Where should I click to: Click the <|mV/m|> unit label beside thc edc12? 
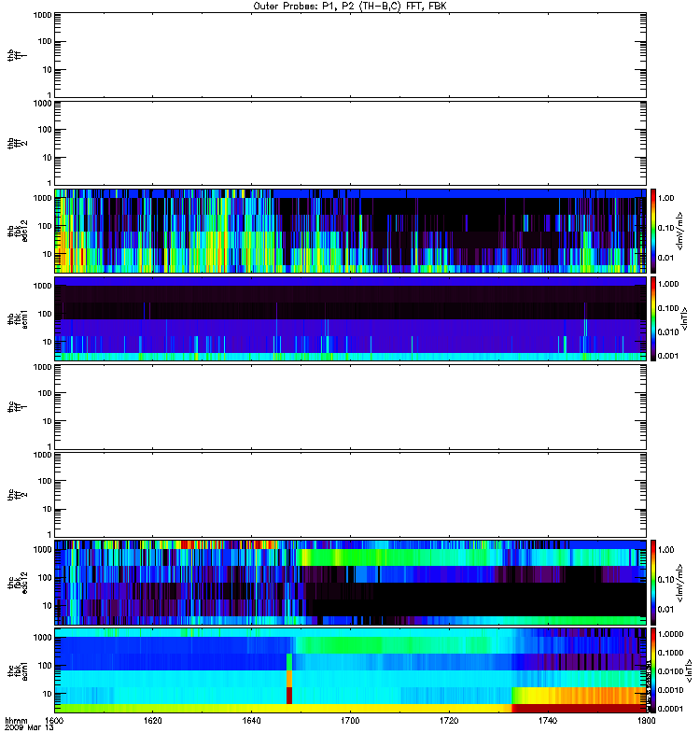pos(680,583)
